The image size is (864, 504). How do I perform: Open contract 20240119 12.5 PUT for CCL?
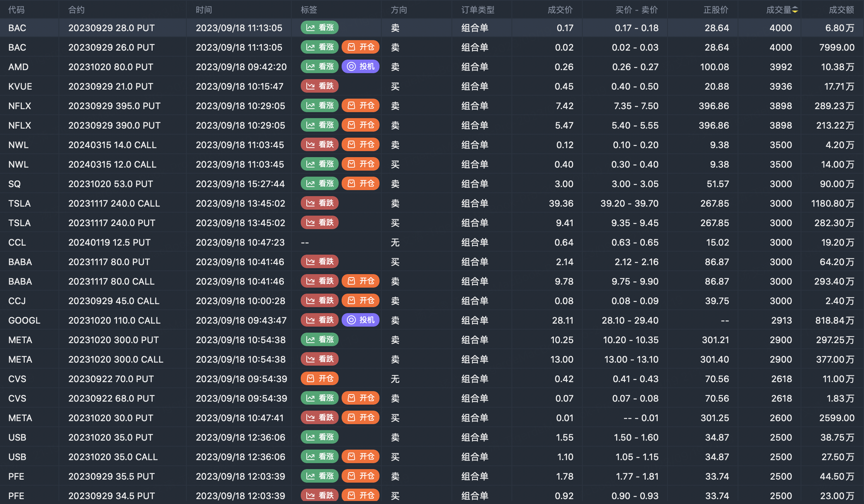[109, 242]
